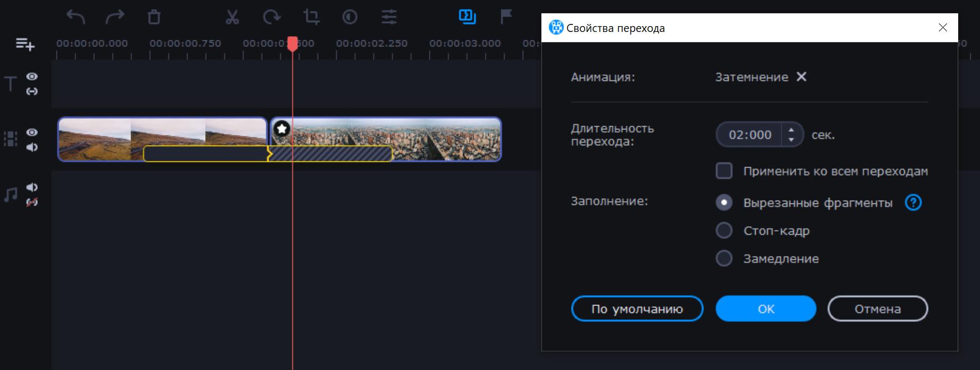Viewport: 980px width, 370px height.
Task: Remove 'Затемнение' animation with X
Action: tap(801, 77)
